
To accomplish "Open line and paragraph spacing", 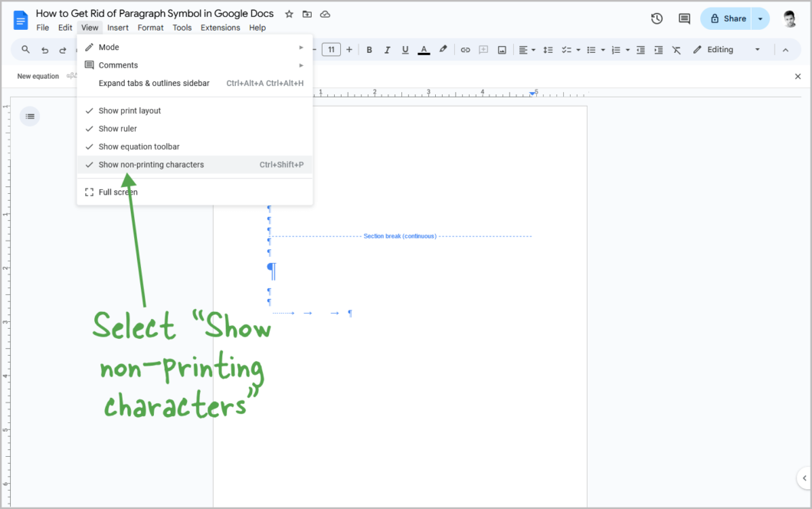I will [x=548, y=50].
